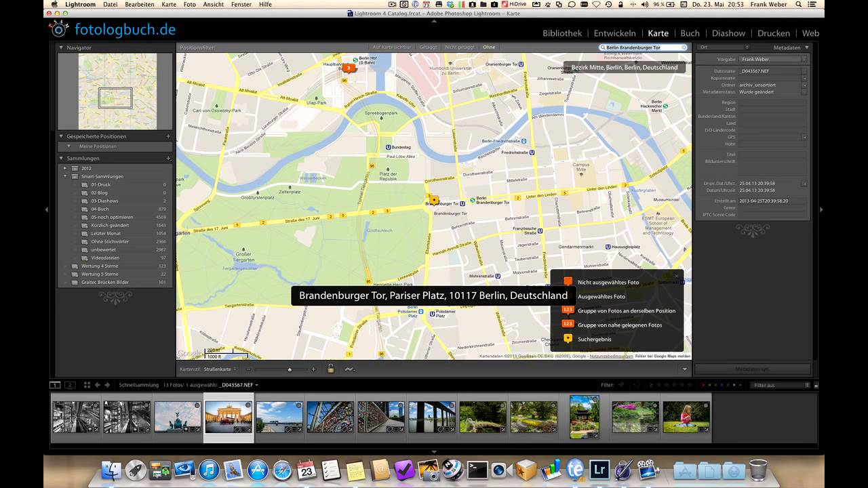Collapse the Navigator panel
Viewport: 868px width, 488px height.
(61, 47)
